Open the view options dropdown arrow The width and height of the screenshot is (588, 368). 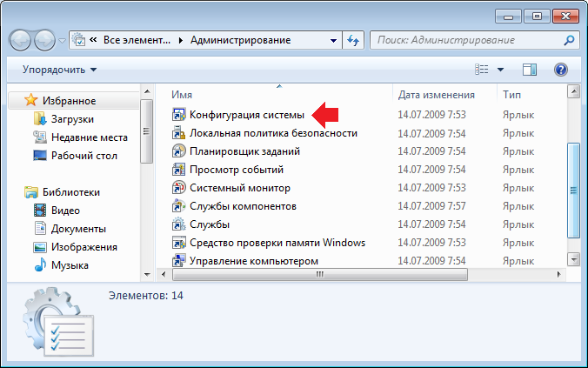coord(500,70)
